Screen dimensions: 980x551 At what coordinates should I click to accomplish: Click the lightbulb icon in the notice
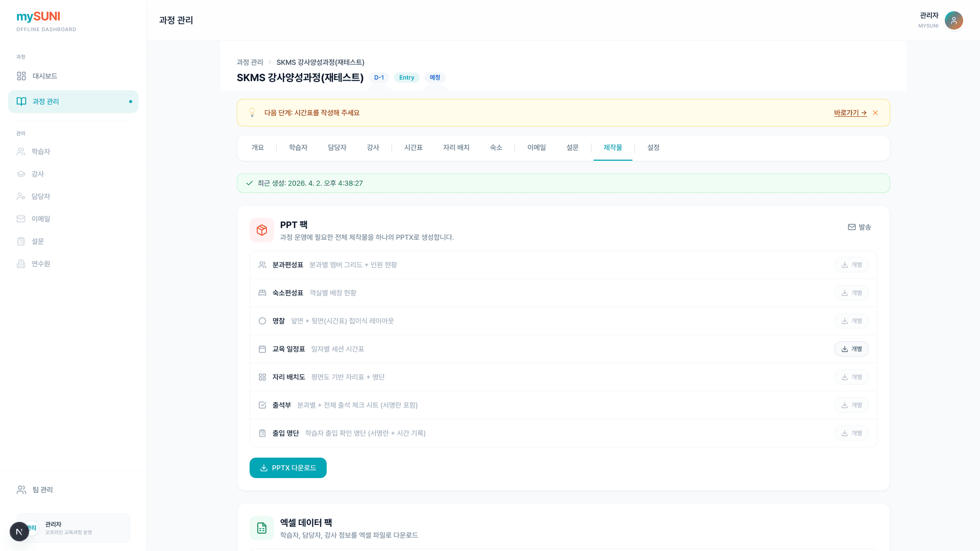(x=252, y=113)
